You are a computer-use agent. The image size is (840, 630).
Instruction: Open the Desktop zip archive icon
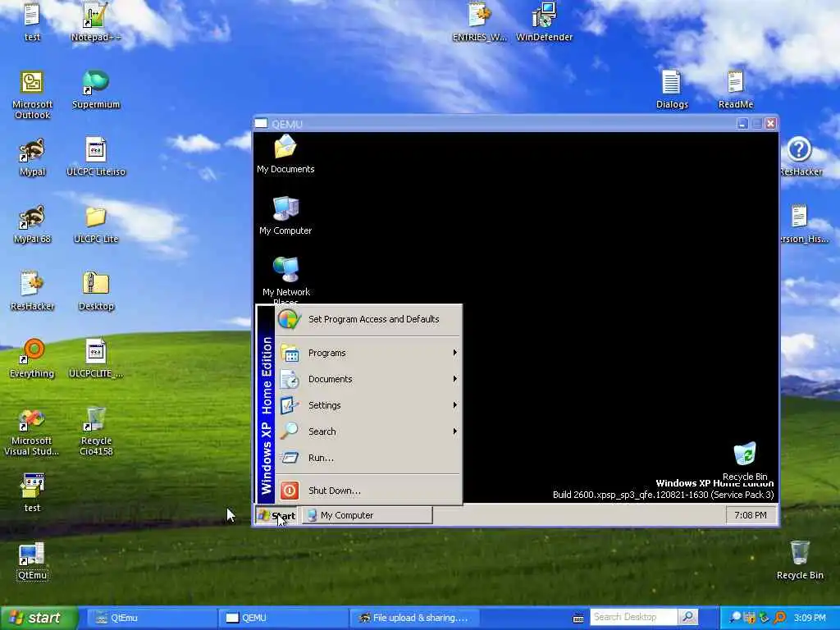tap(96, 291)
